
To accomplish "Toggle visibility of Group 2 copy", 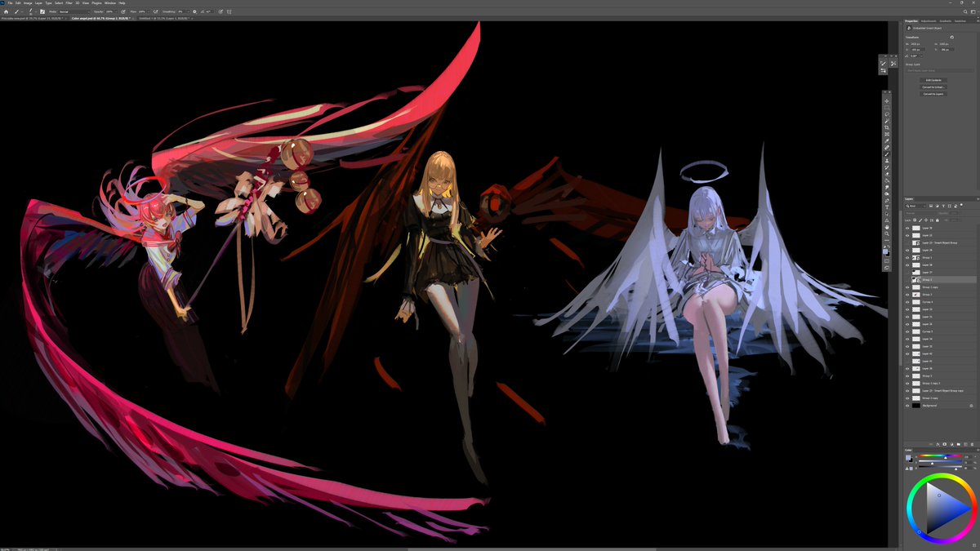I will tap(907, 398).
